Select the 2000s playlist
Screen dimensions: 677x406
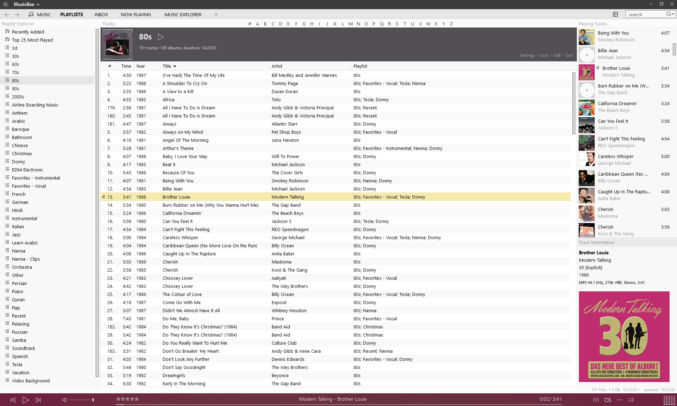click(x=18, y=97)
